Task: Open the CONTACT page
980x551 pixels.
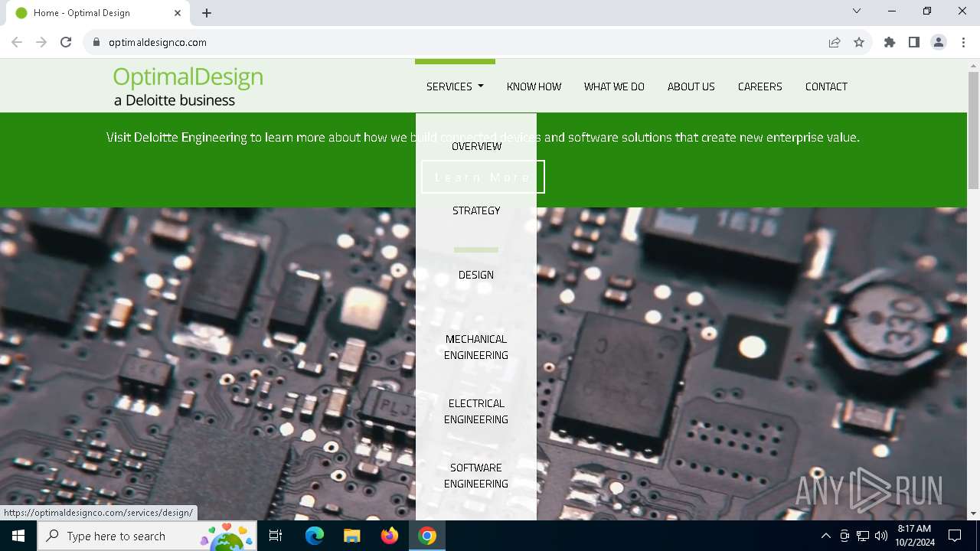Action: tap(826, 86)
